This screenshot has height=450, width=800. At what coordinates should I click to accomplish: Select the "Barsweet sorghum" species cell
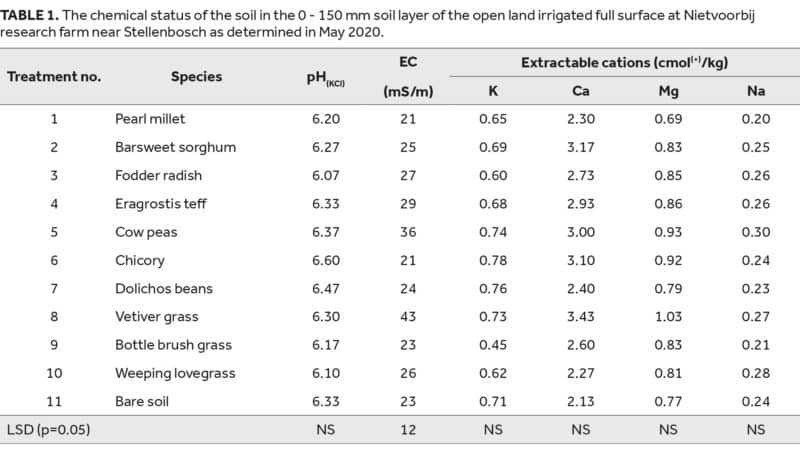point(175,147)
